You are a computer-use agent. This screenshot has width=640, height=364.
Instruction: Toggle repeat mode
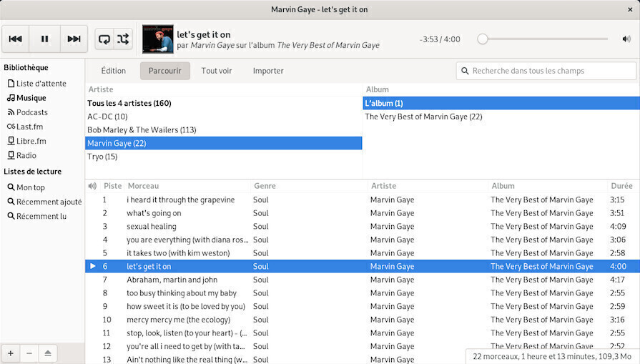point(105,39)
